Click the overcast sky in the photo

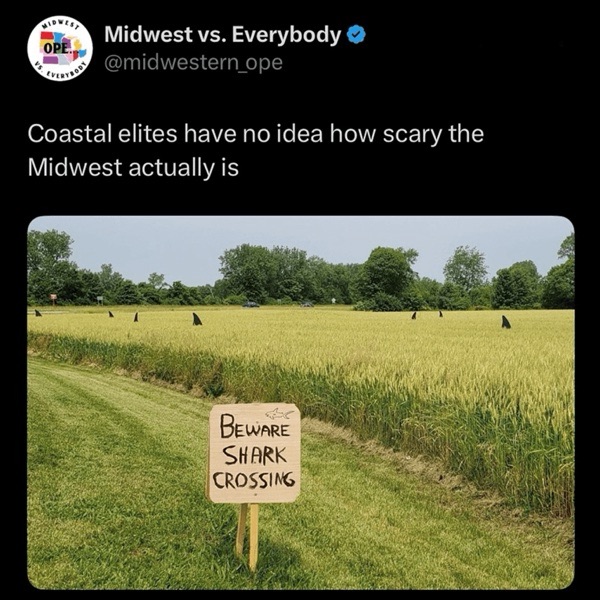point(298,245)
